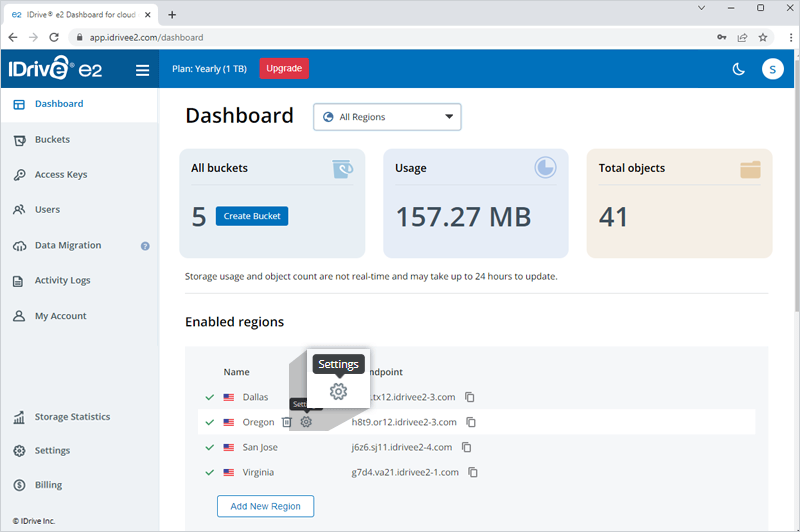800x532 pixels.
Task: Copy the Oregon endpoint URL
Action: point(471,422)
